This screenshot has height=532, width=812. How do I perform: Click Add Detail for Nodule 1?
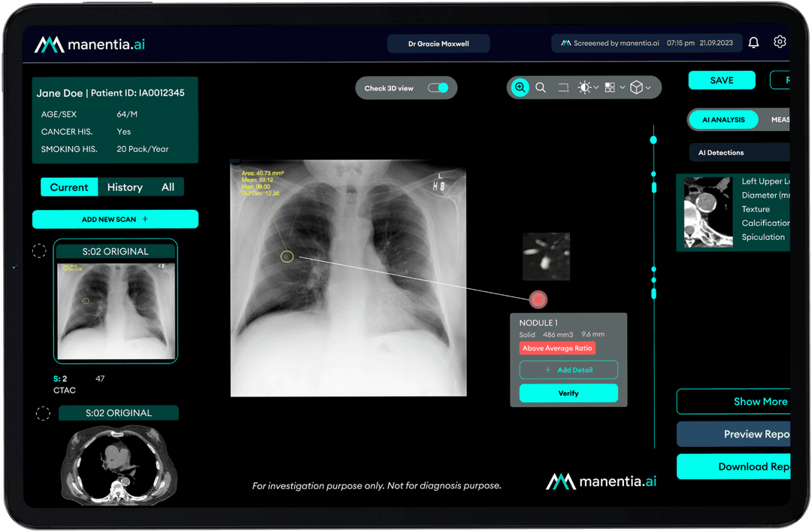568,369
